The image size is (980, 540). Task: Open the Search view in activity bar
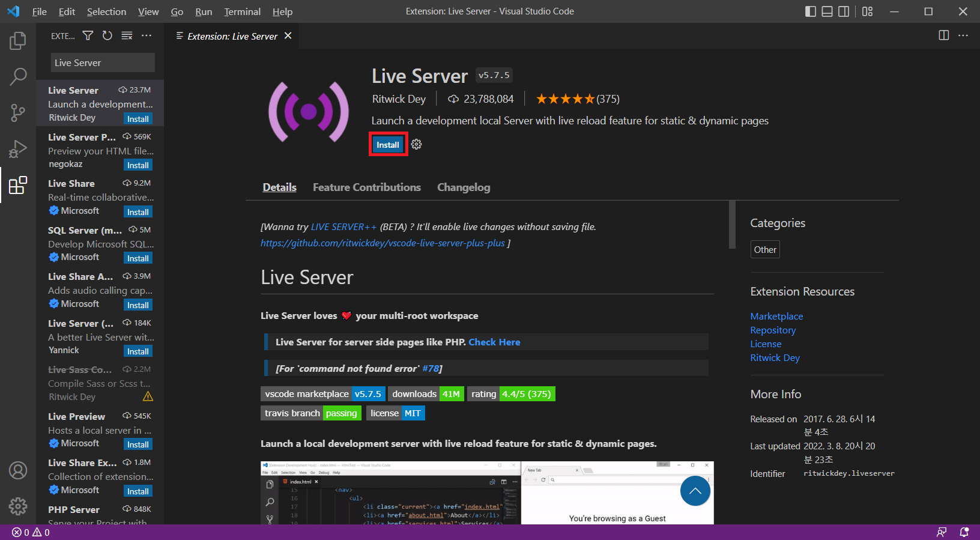[18, 76]
